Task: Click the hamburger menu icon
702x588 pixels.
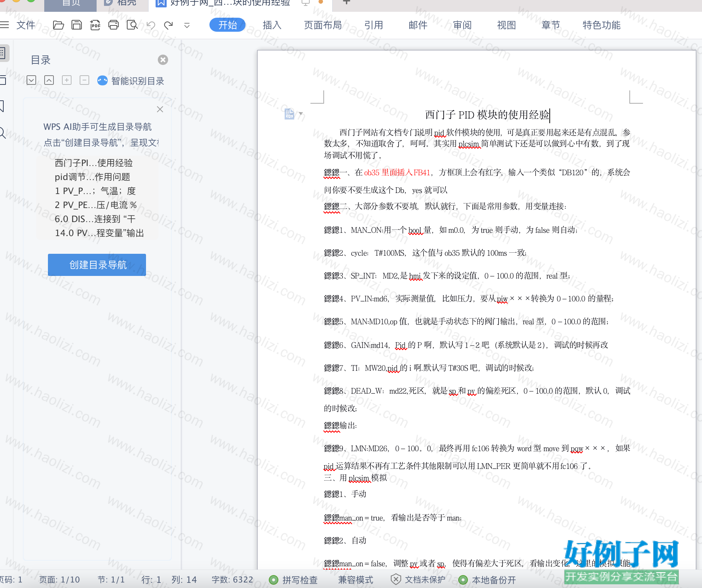Action: [4, 25]
